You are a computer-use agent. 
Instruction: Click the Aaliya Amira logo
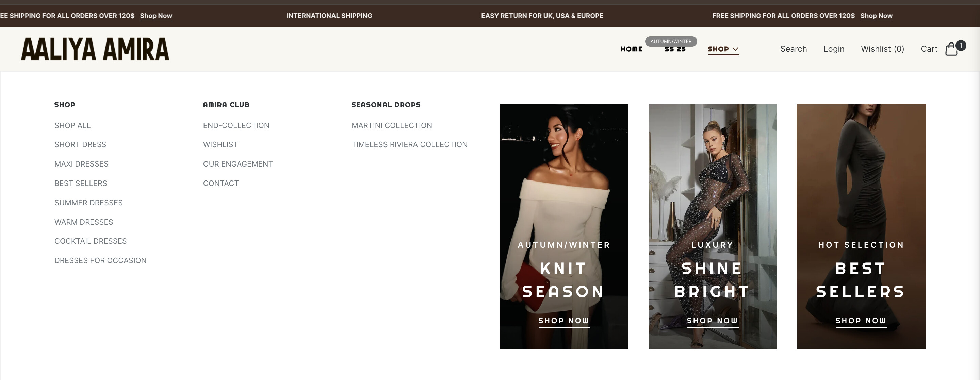click(x=95, y=49)
